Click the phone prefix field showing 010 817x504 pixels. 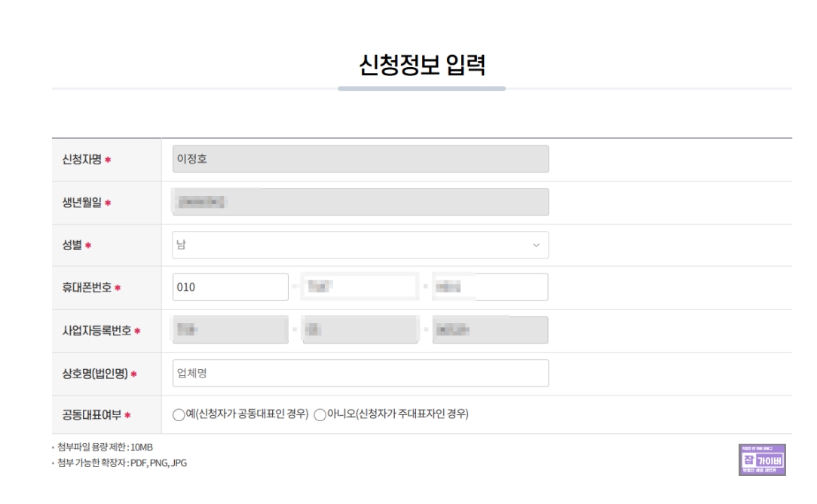pyautogui.click(x=231, y=287)
